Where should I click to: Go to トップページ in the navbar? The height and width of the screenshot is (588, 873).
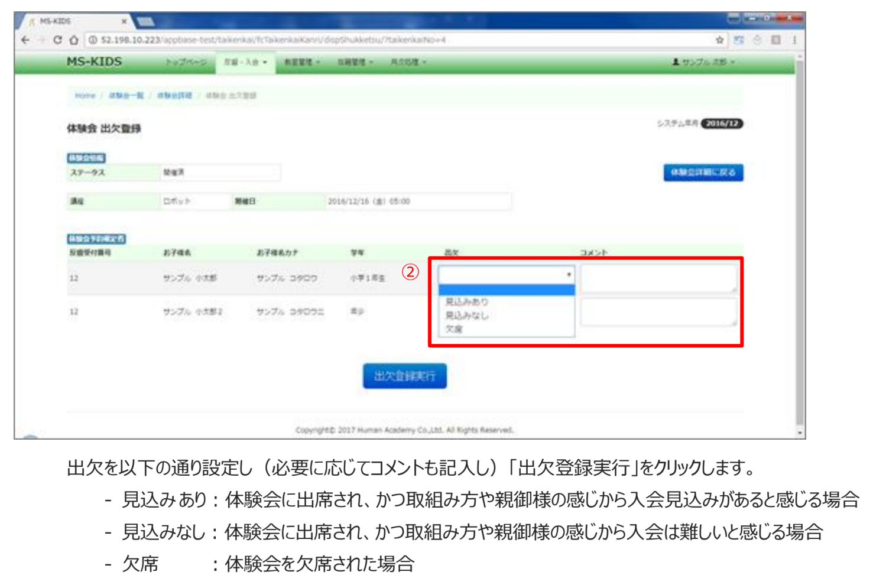click(186, 62)
